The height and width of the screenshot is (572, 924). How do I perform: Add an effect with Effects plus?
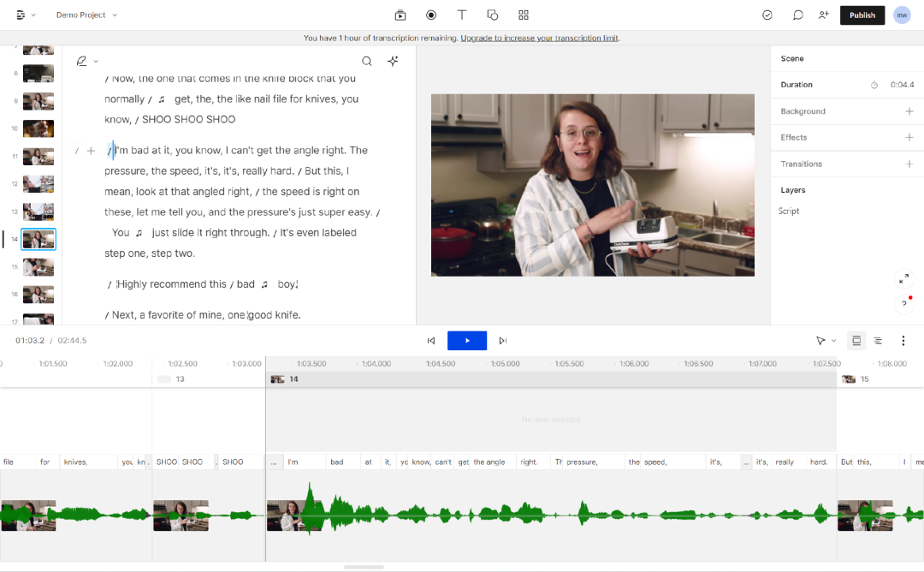point(909,137)
